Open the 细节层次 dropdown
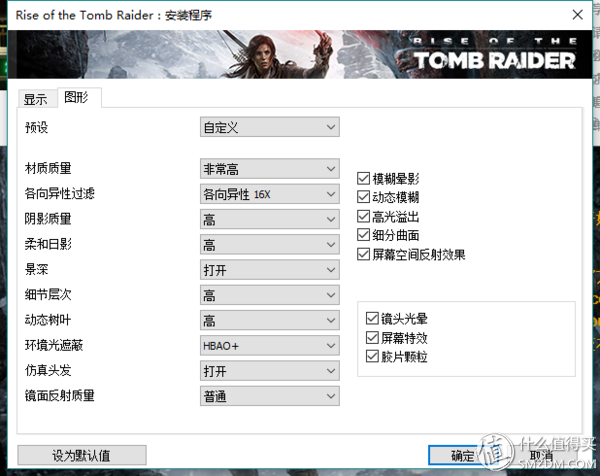This screenshot has height=476, width=600. coord(269,295)
